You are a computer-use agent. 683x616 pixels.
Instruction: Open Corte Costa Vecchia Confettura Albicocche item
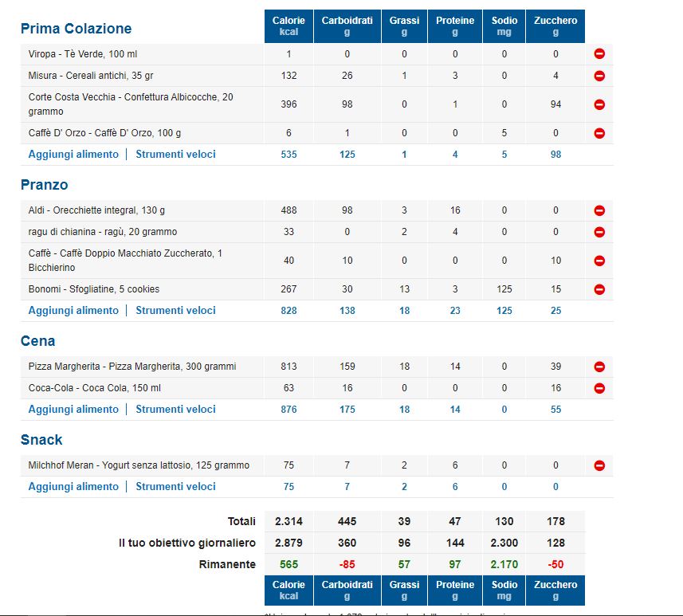pyautogui.click(x=131, y=104)
